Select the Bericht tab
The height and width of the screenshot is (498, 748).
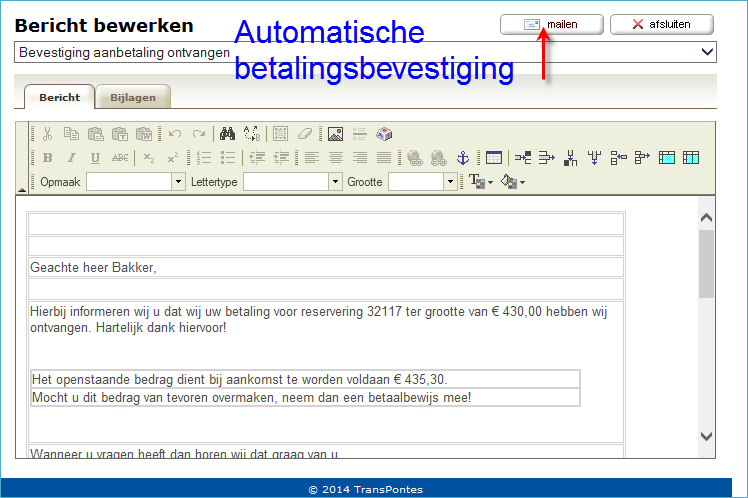coord(59,97)
